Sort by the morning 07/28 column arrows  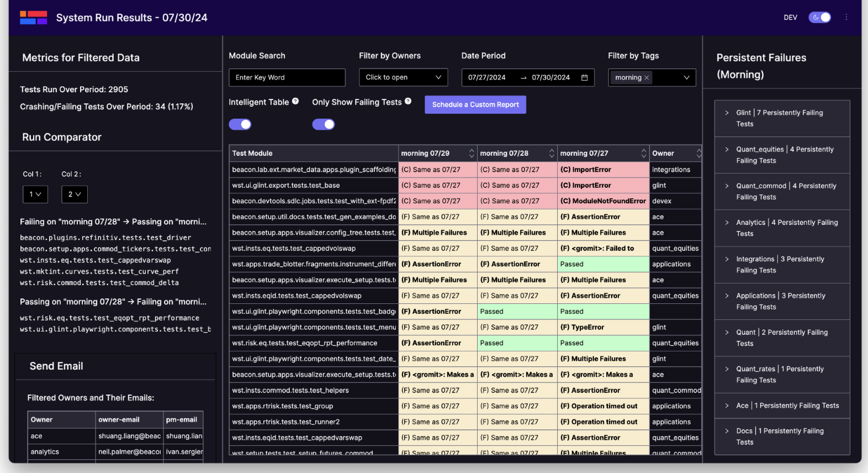[x=552, y=153]
